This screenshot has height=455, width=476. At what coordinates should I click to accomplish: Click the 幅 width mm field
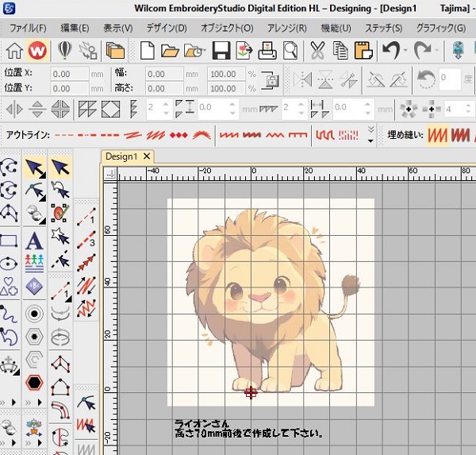click(164, 74)
